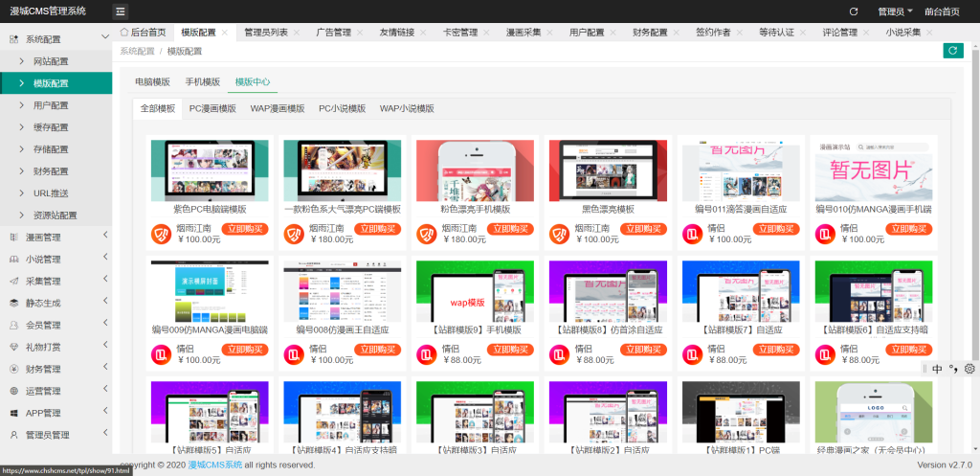Open the 前台首页 link

coord(942,11)
